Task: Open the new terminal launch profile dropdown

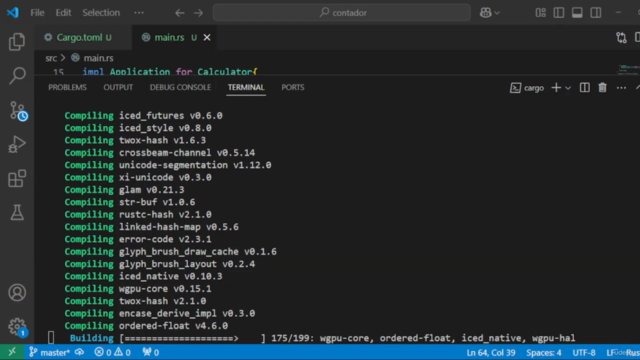Action: (568, 88)
